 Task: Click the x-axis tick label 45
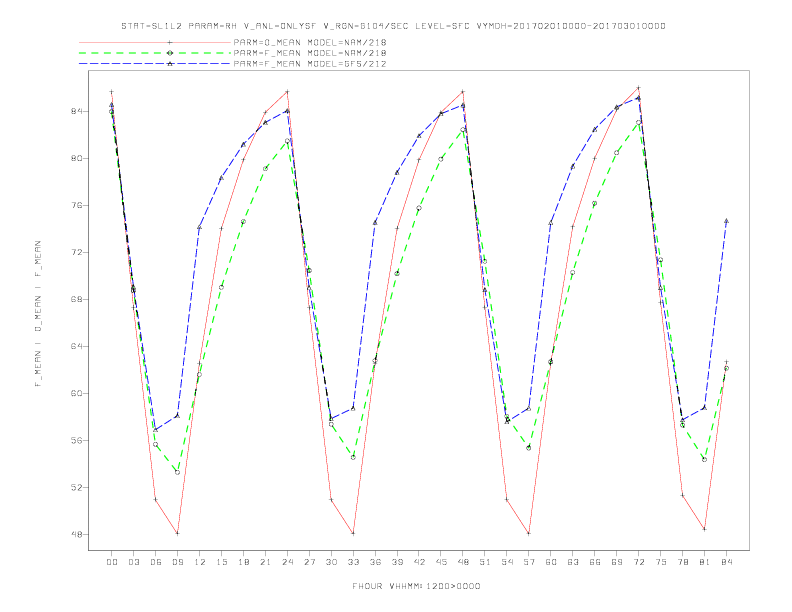tap(441, 562)
